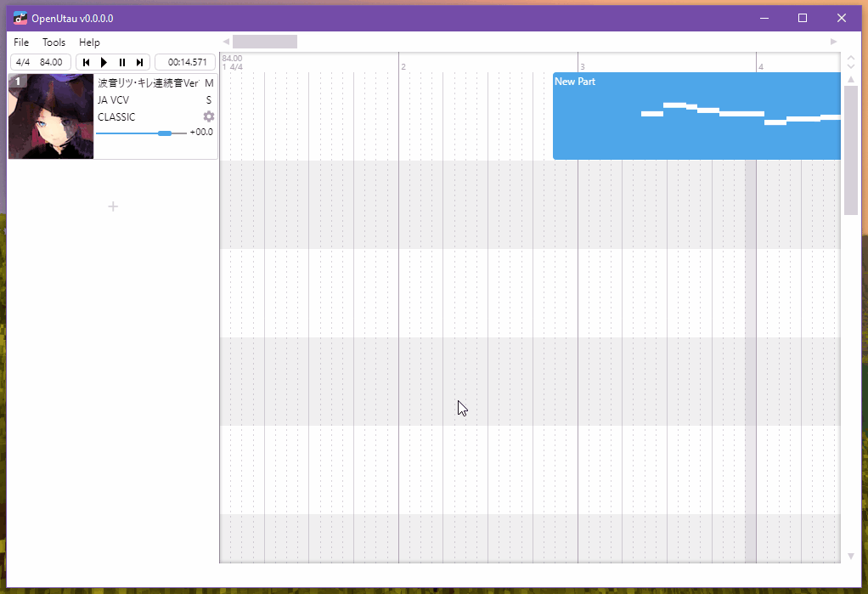This screenshot has height=594, width=868.
Task: Solo track 1 with the S toggle
Action: tap(209, 99)
